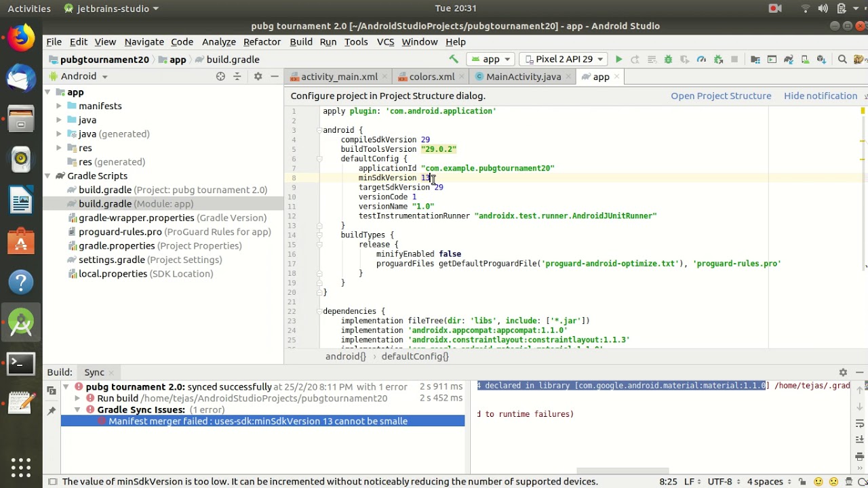The width and height of the screenshot is (868, 488).
Task: Collapse the app module node
Action: click(47, 92)
